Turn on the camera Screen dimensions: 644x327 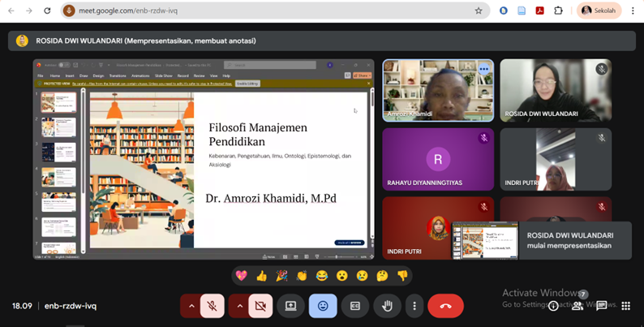coord(260,306)
